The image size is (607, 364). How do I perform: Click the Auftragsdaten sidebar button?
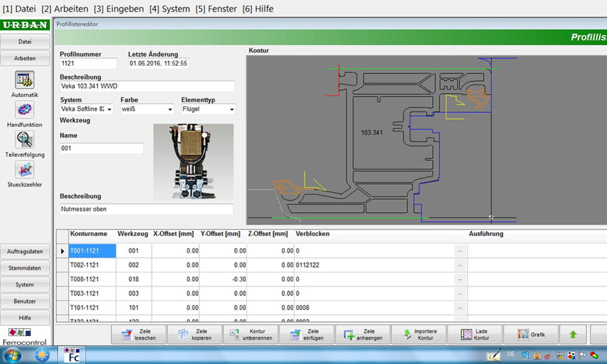coord(25,252)
